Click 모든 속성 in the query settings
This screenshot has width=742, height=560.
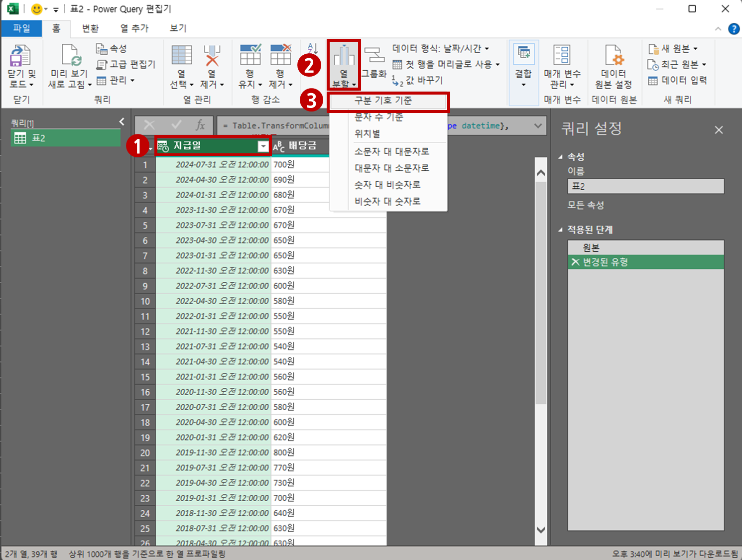[586, 205]
